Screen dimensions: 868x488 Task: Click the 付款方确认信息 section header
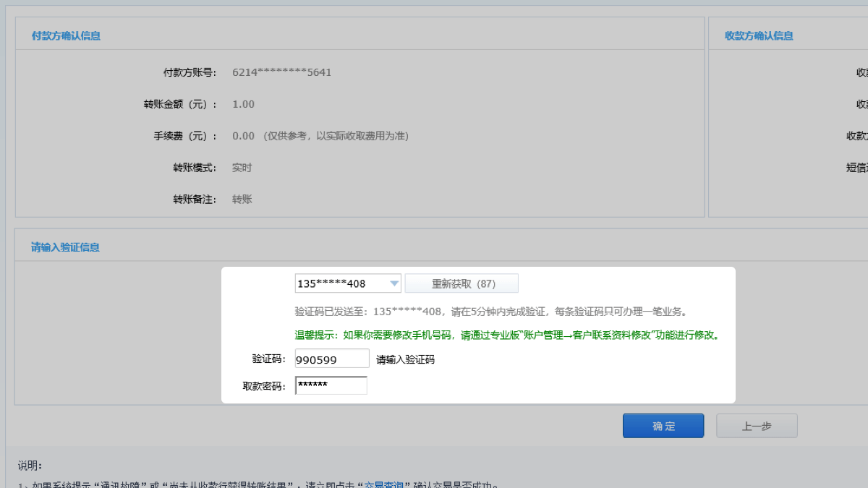tap(66, 35)
